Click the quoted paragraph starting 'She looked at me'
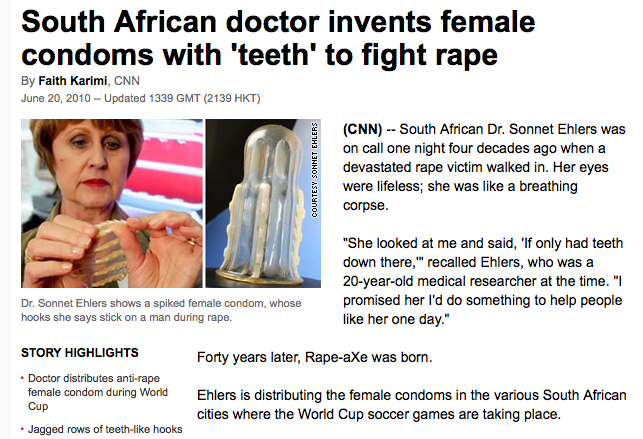 click(x=483, y=281)
